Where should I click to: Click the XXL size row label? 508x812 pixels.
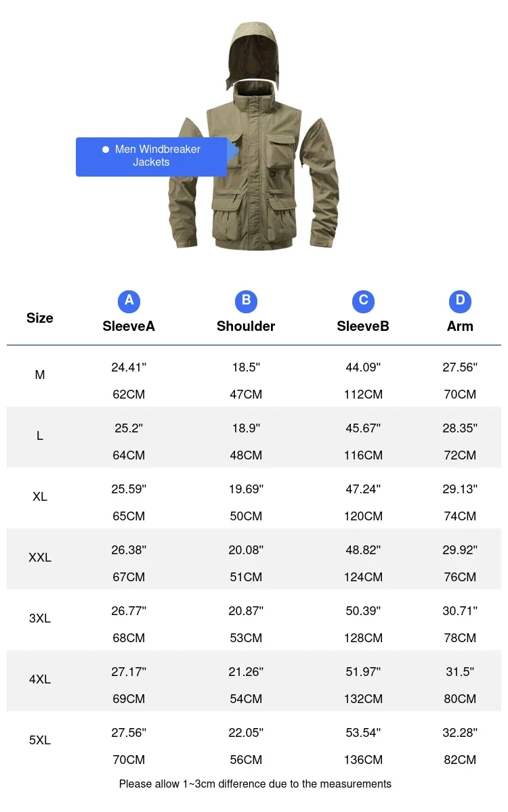(x=40, y=558)
